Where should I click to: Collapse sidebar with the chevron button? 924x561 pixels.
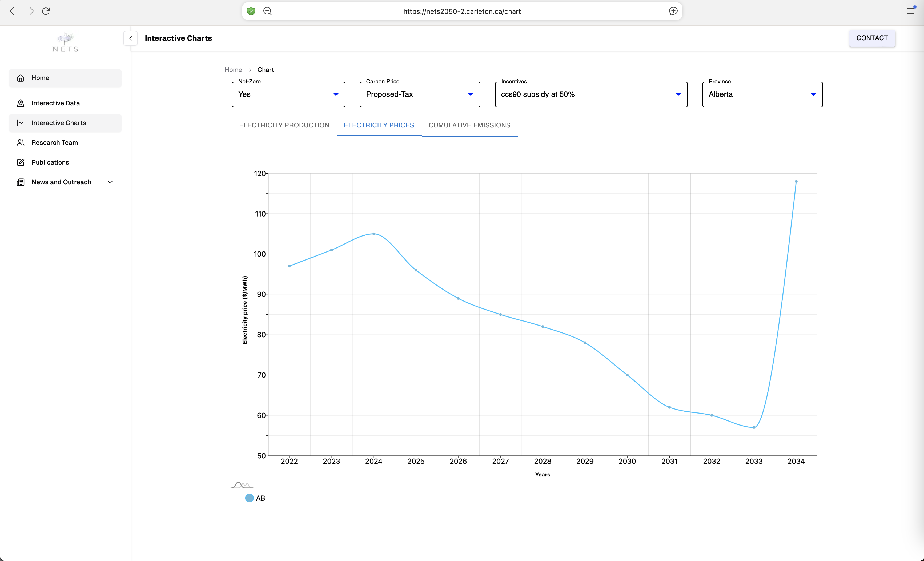(130, 38)
